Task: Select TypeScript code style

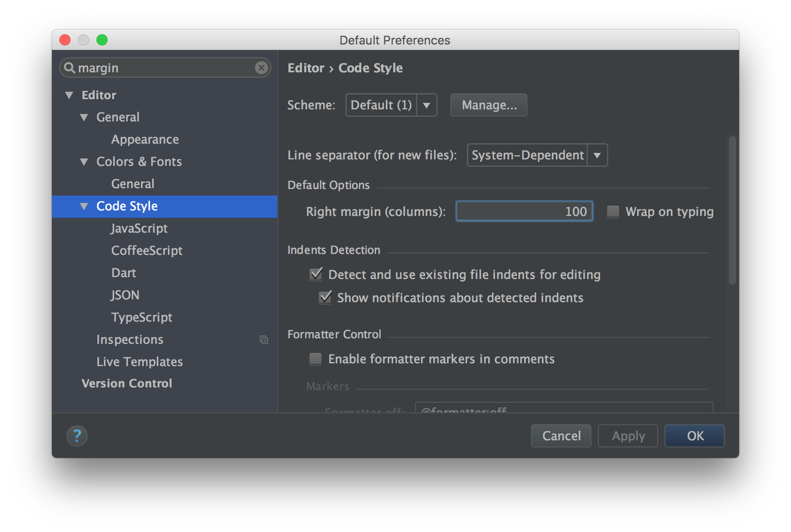Action: pyautogui.click(x=142, y=317)
